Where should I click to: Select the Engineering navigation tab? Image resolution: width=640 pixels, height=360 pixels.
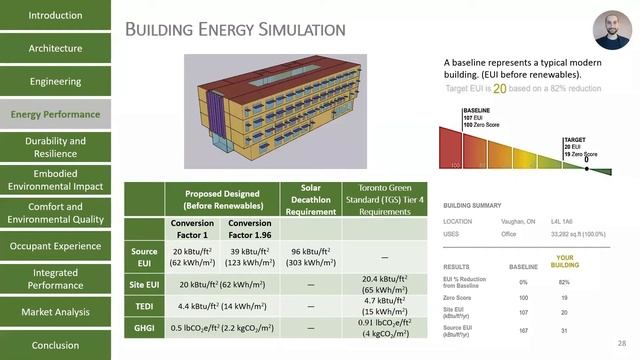(x=55, y=81)
